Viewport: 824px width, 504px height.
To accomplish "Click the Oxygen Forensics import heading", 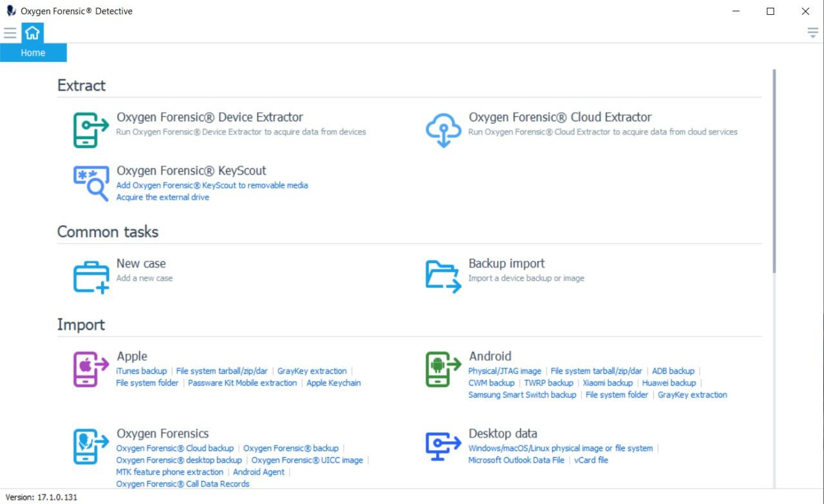I will [x=163, y=434].
